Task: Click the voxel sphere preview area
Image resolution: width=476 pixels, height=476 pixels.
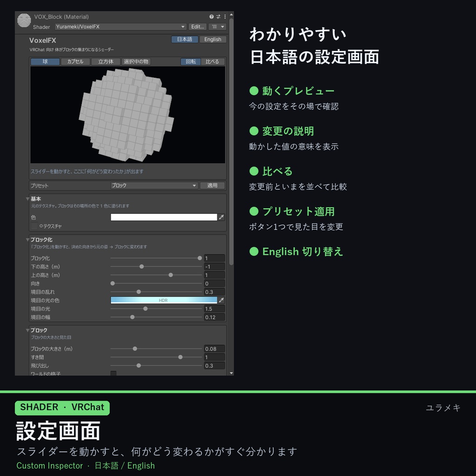Action: click(x=128, y=115)
